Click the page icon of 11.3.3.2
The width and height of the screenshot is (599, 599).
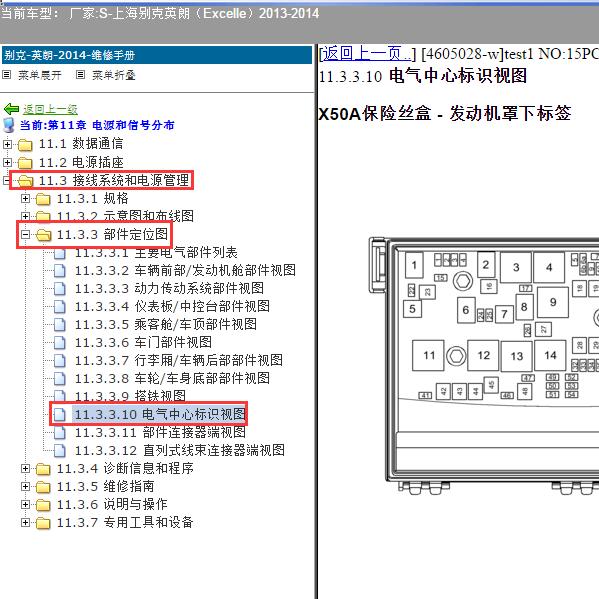pos(60,270)
